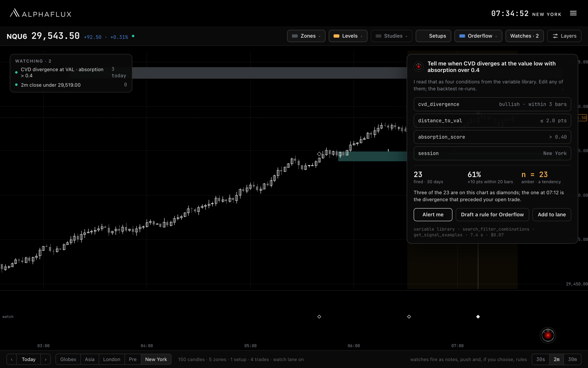Open the hamburger menu icon
588x368 pixels.
[573, 13]
